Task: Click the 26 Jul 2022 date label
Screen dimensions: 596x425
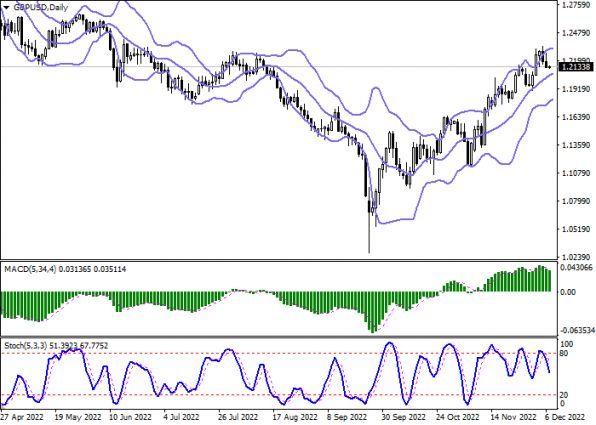Action: (239, 417)
